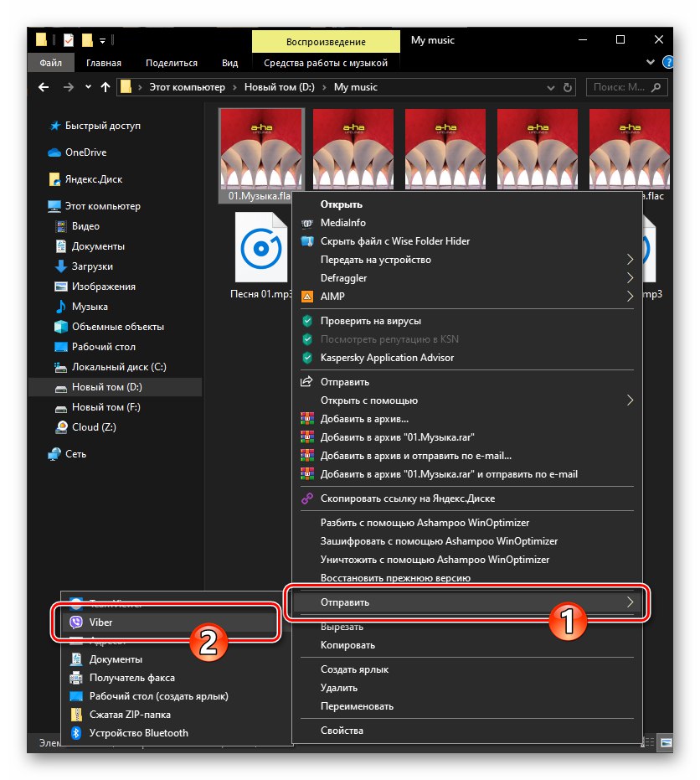Open Новый том (F:) in sidebar
This screenshot has width=700, height=780.
click(106, 407)
